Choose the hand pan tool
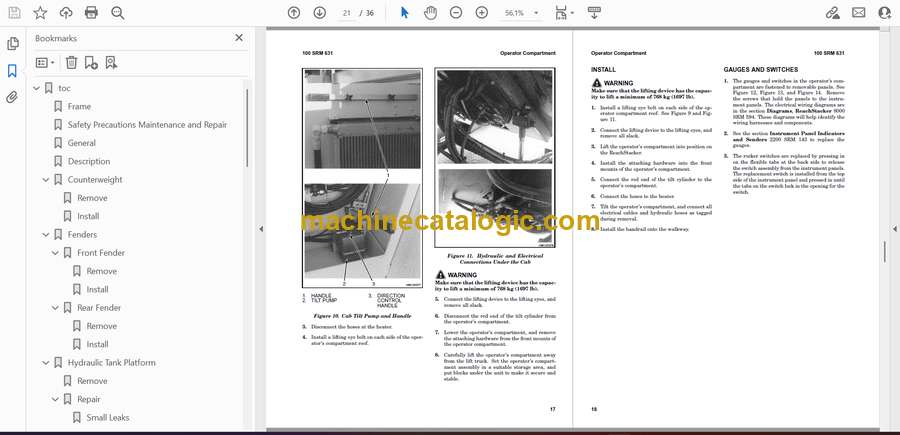 point(430,13)
